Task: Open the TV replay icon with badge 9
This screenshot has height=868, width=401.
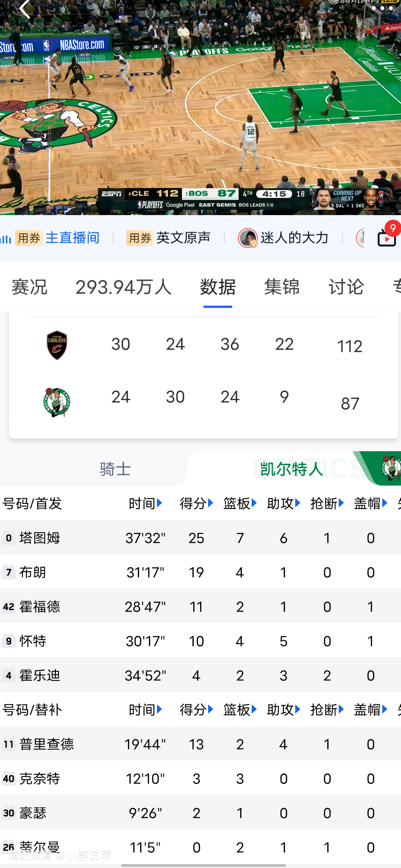Action: click(387, 238)
